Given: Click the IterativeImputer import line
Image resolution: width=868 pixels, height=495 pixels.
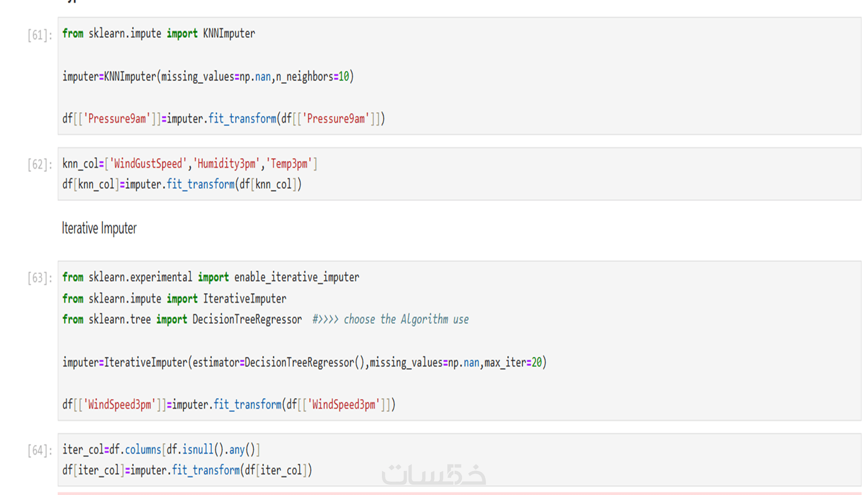Looking at the screenshot, I should click(174, 299).
